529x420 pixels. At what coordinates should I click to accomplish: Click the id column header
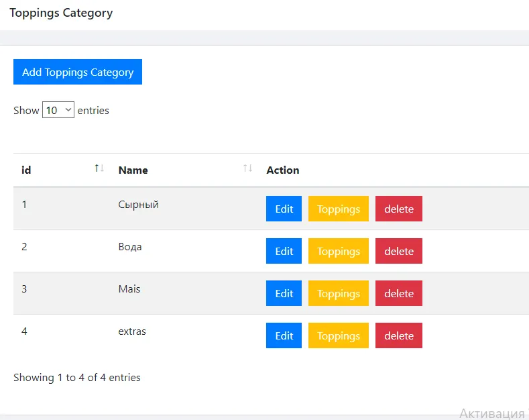[26, 170]
